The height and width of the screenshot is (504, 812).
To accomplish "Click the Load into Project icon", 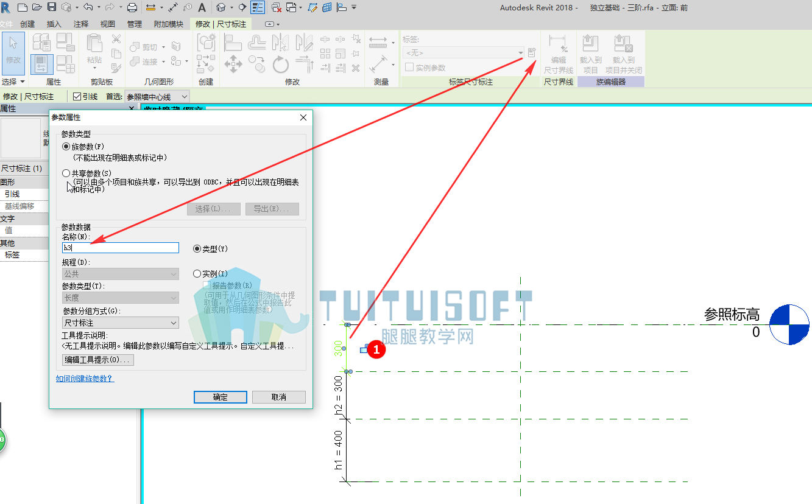I will (590, 54).
